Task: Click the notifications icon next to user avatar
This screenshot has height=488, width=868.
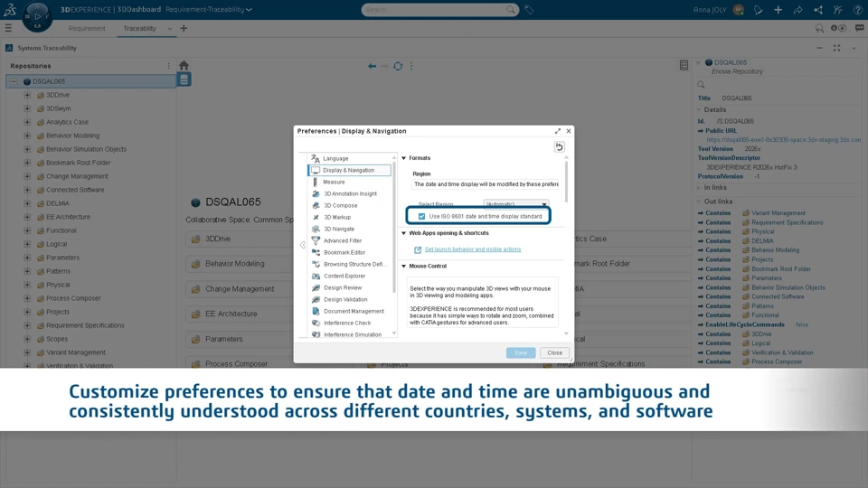Action: [x=758, y=9]
